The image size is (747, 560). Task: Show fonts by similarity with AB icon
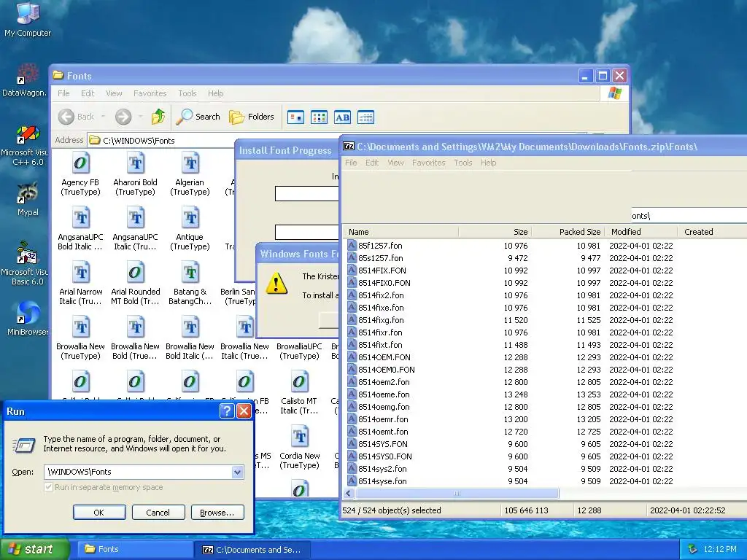[342, 117]
